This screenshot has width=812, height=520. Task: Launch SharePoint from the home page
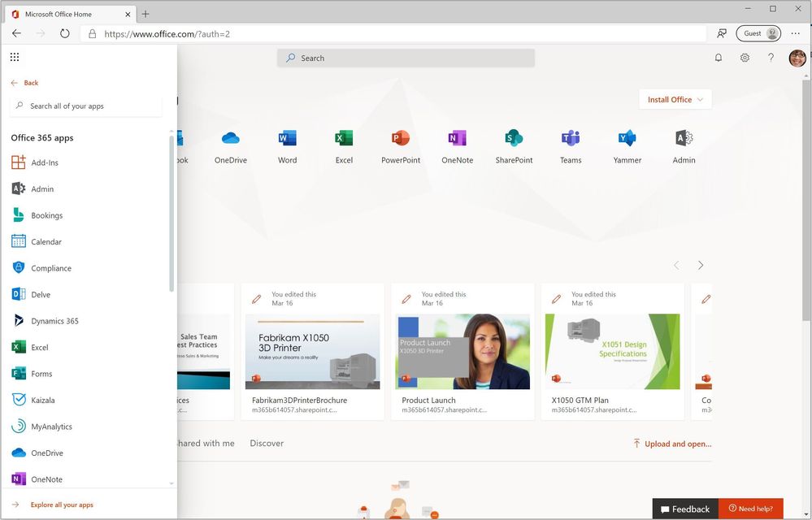tap(514, 138)
